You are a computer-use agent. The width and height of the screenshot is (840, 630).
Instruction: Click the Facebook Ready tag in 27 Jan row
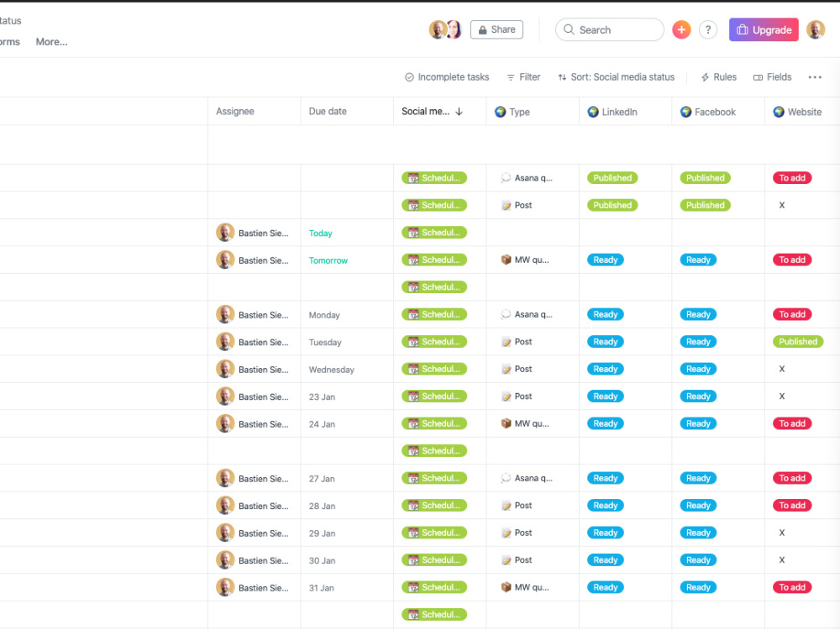[698, 479]
